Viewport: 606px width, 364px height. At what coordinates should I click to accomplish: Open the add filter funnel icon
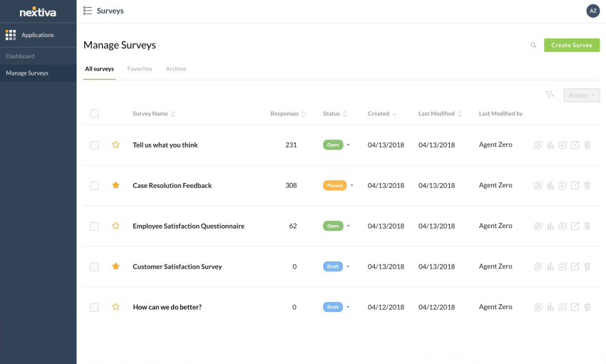[x=550, y=95]
